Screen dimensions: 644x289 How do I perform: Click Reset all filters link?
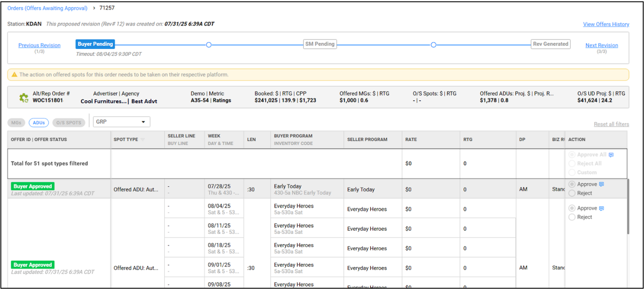click(611, 125)
